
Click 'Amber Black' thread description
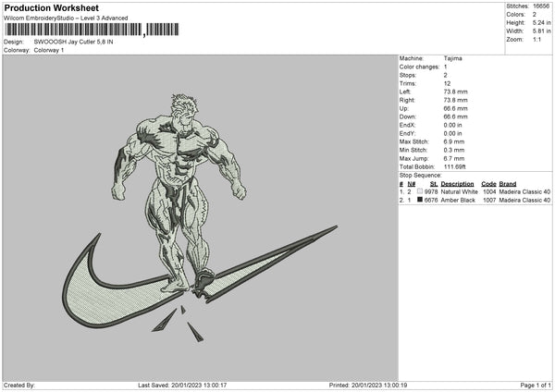[458, 201]
